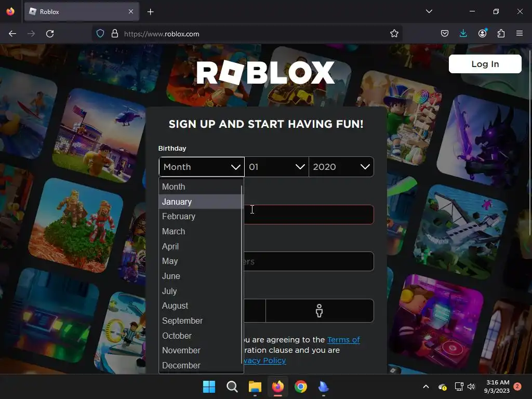The width and height of the screenshot is (532, 399).
Task: Select the male gender icon button
Action: pyautogui.click(x=320, y=311)
